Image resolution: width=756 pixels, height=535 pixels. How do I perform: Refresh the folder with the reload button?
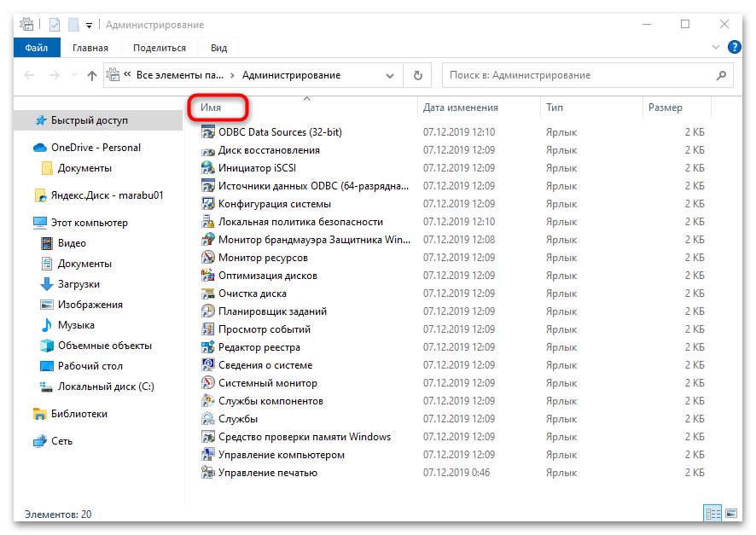point(417,75)
